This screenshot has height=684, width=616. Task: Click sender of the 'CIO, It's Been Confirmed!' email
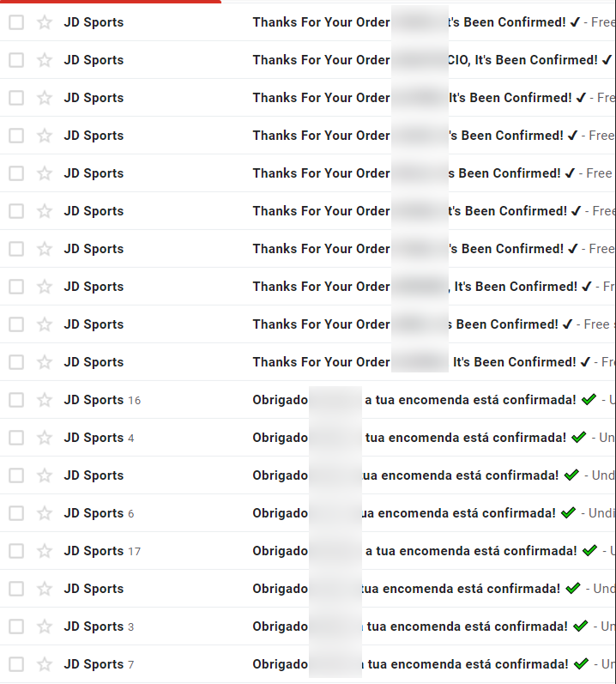click(94, 60)
